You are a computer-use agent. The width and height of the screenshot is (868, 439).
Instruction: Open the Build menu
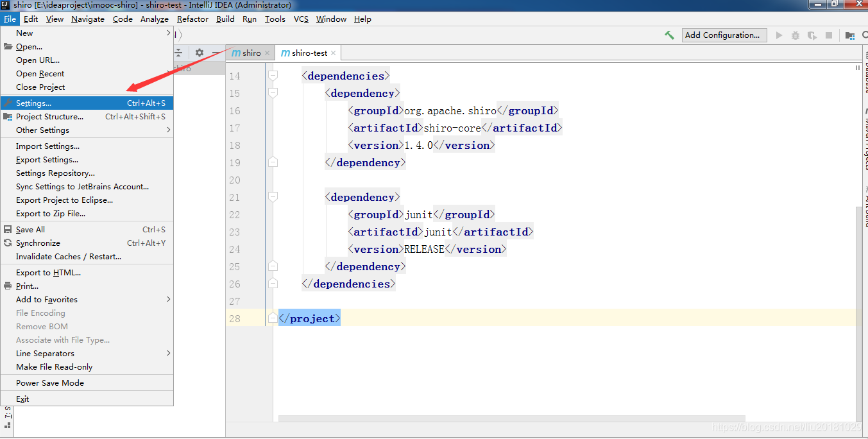225,19
